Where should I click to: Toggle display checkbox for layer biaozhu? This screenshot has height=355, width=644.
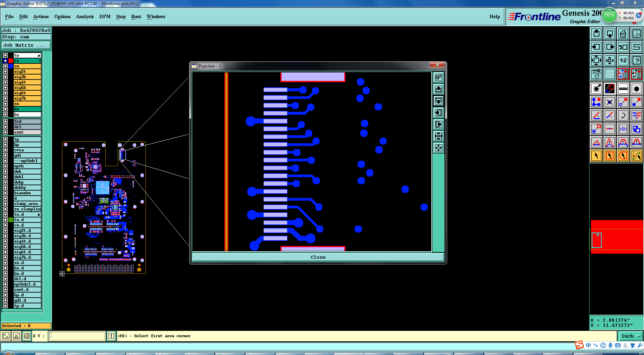point(5,193)
